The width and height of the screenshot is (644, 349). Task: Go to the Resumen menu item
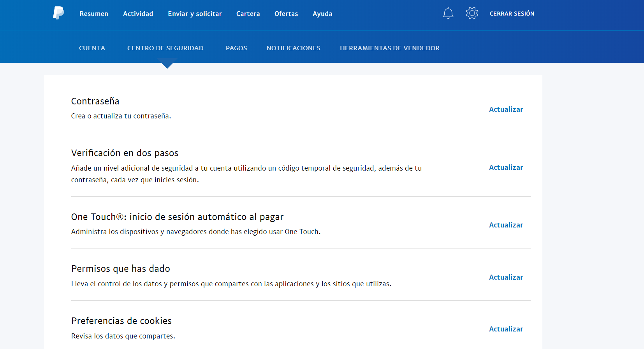coord(94,14)
